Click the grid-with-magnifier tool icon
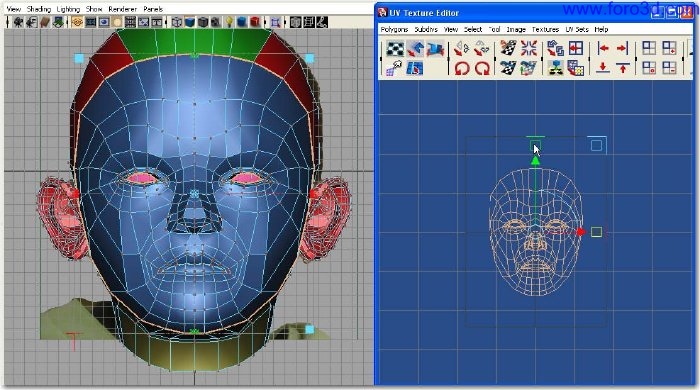700x390 pixels. (394, 68)
